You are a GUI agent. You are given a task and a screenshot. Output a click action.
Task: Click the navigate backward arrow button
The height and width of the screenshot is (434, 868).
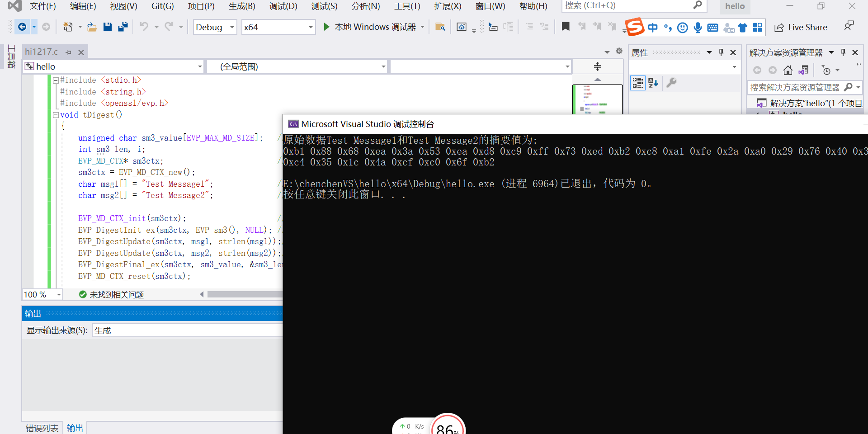(x=22, y=27)
